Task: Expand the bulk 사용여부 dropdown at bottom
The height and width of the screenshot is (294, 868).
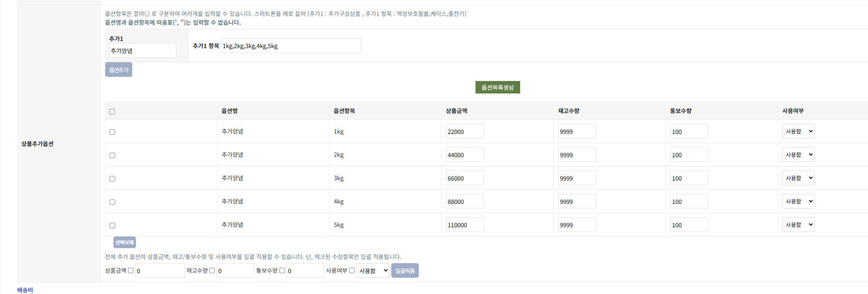Action: point(373,271)
